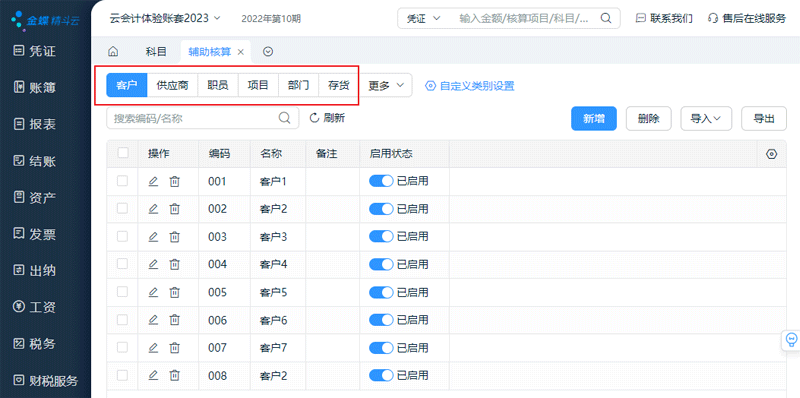Open the 导入 dropdown button
Screen dimensions: 800x398
point(706,118)
